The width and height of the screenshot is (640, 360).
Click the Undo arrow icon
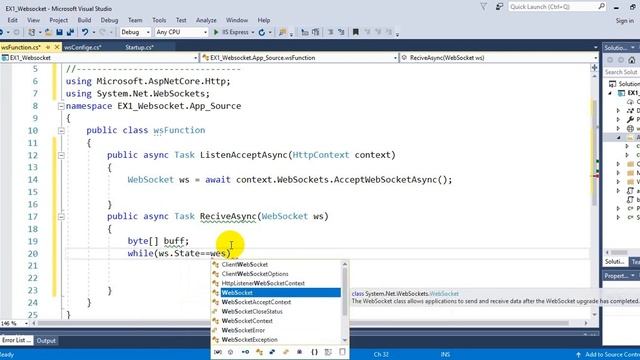pos(84,32)
